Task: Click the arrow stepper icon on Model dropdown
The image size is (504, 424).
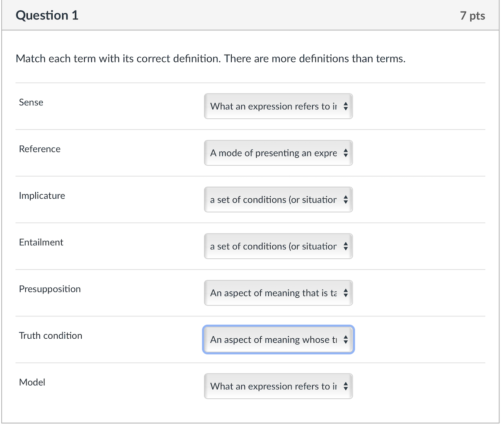Action: (346, 386)
